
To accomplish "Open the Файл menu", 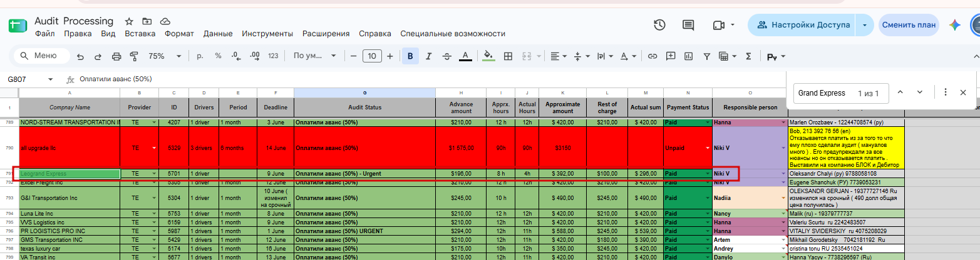I will (x=44, y=34).
